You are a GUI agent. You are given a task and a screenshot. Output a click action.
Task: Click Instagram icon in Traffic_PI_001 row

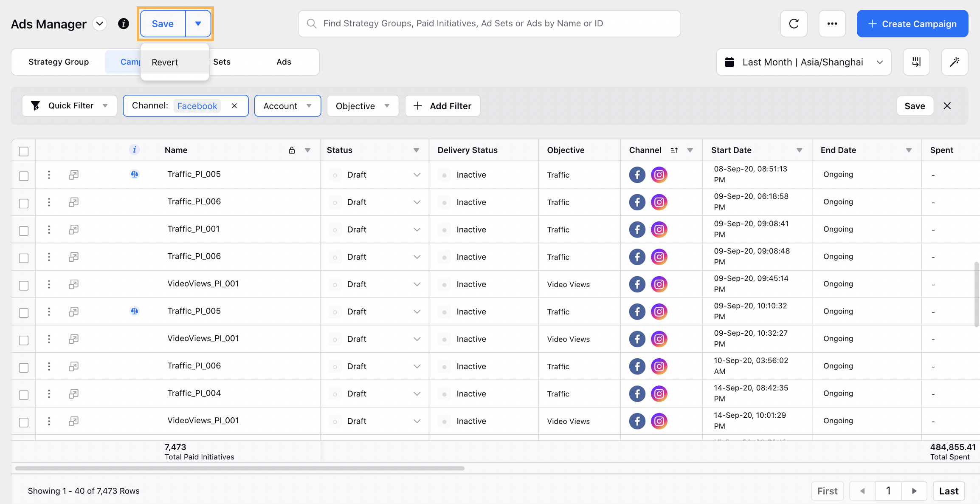click(659, 229)
